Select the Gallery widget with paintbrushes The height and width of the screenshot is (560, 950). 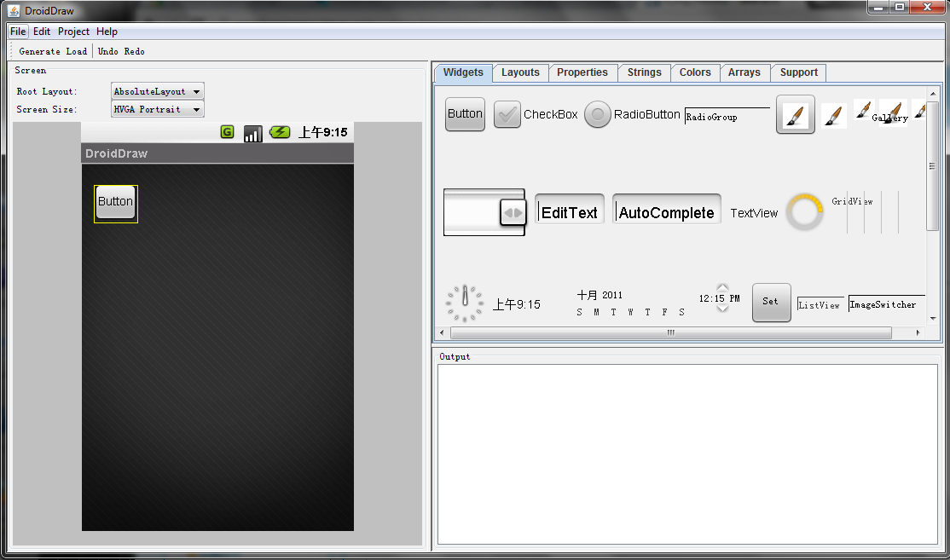889,111
